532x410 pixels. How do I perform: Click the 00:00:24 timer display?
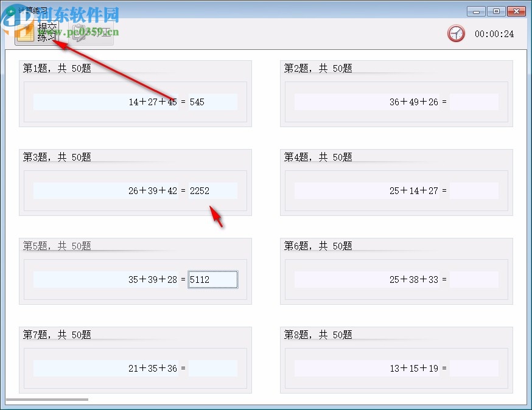click(x=493, y=35)
